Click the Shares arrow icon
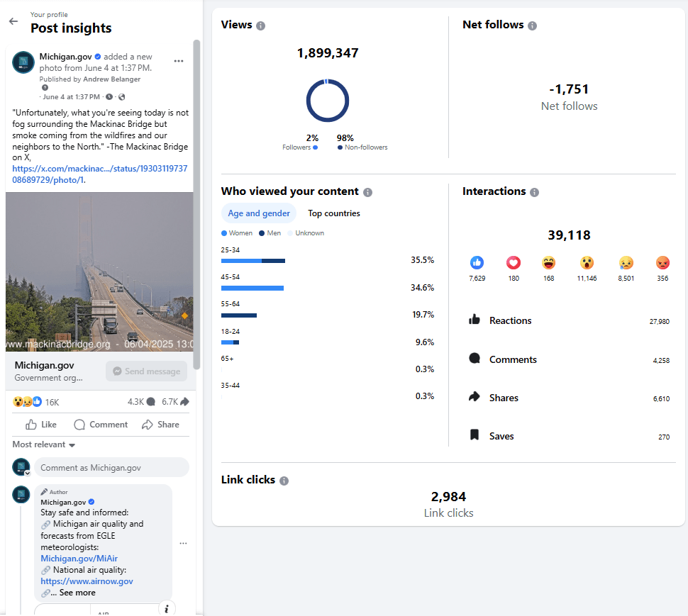 pyautogui.click(x=476, y=397)
